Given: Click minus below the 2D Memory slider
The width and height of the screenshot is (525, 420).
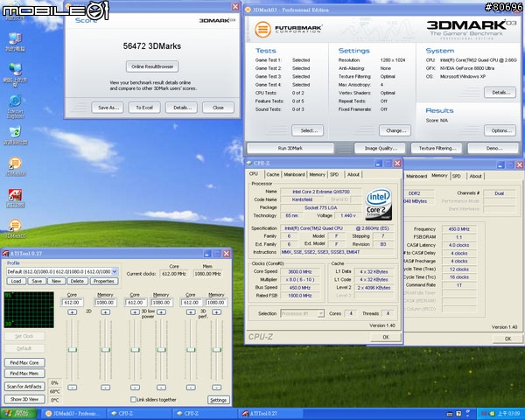Looking at the screenshot, I should (x=105, y=388).
